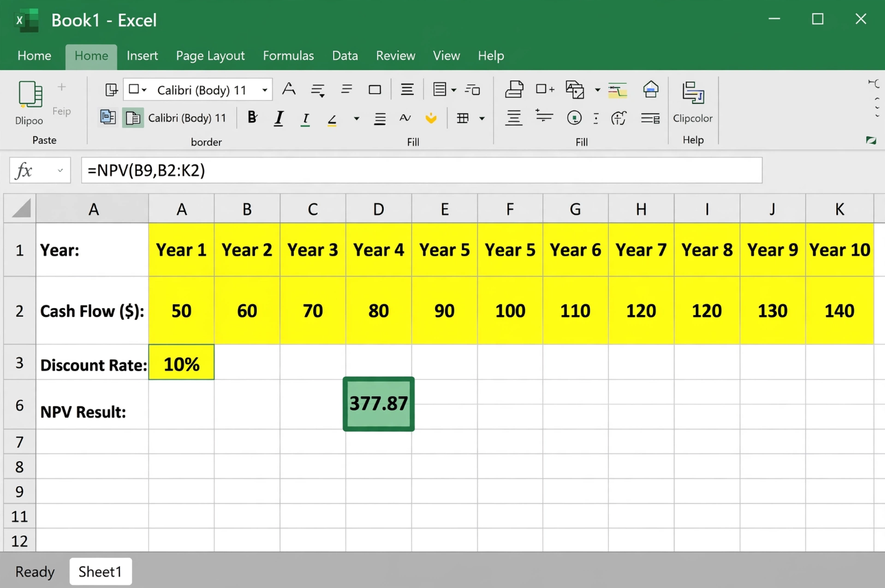Click the house-shaped icon in ribbon
The width and height of the screenshot is (885, 588).
click(x=651, y=89)
